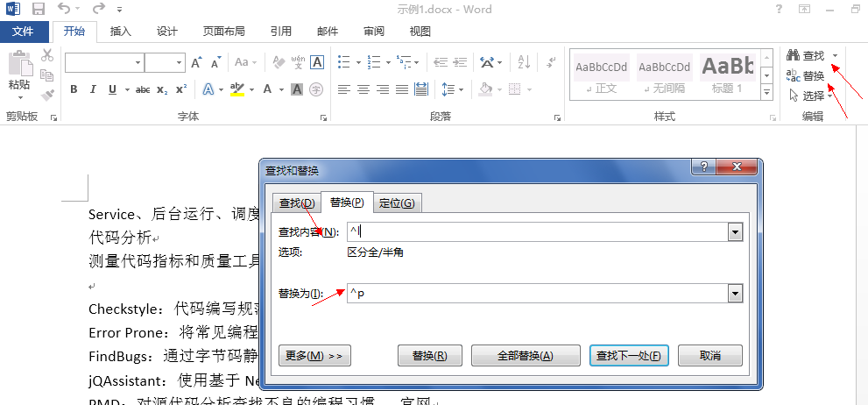Open the 查找 dropdown arrow in ribbon

click(x=835, y=55)
